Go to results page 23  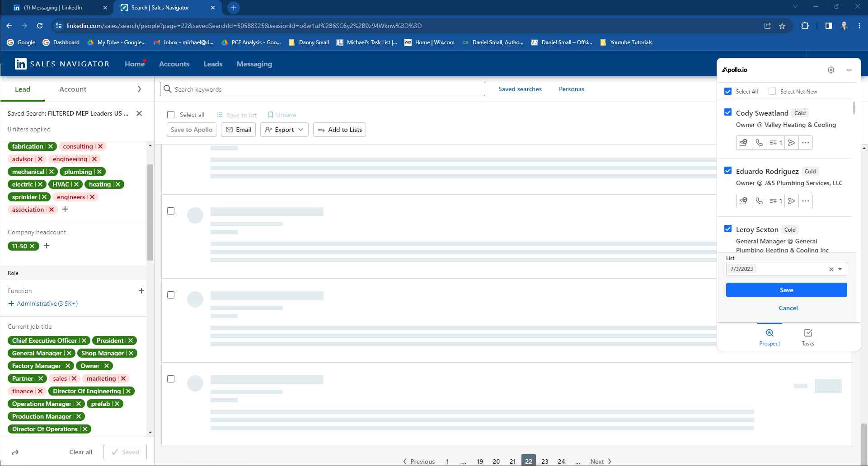point(545,461)
